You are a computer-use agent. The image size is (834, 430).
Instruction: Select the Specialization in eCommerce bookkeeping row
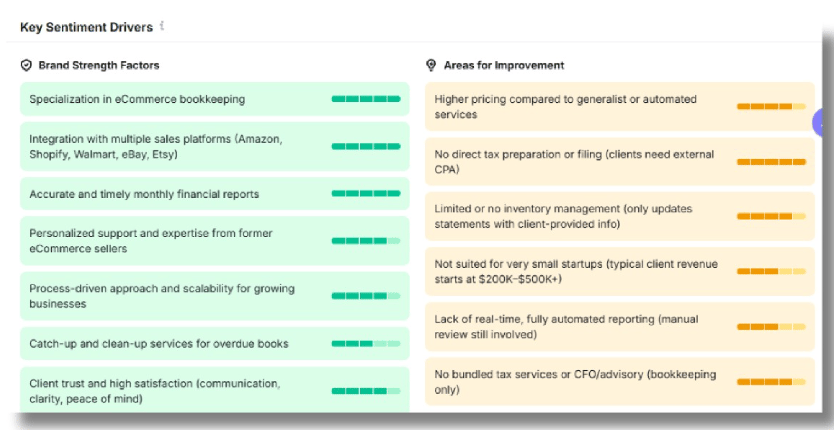(x=215, y=99)
